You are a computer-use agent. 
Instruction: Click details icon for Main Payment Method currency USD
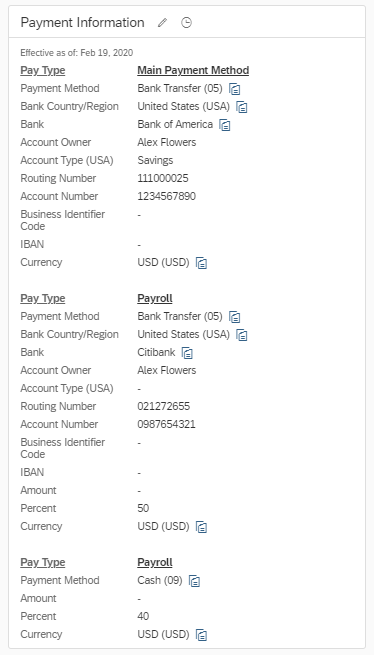tap(202, 263)
